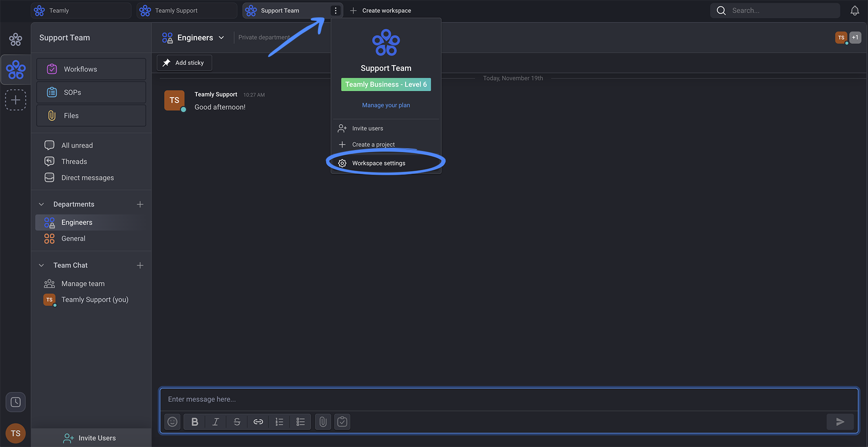Insert a bulleted list

(301, 422)
